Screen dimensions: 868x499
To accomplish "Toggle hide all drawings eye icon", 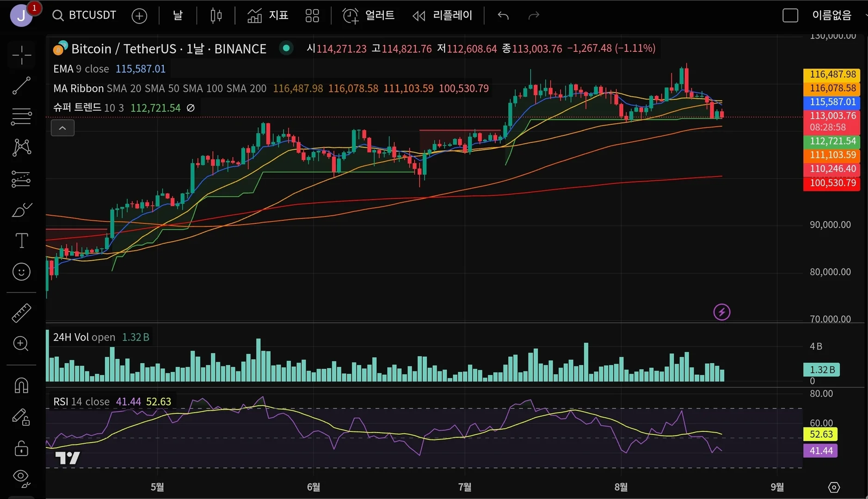I will pos(21,478).
